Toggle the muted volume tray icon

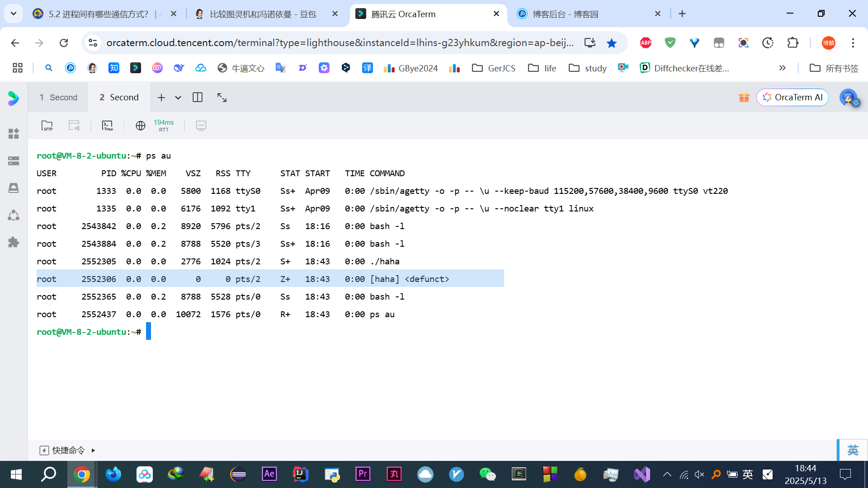(x=699, y=474)
